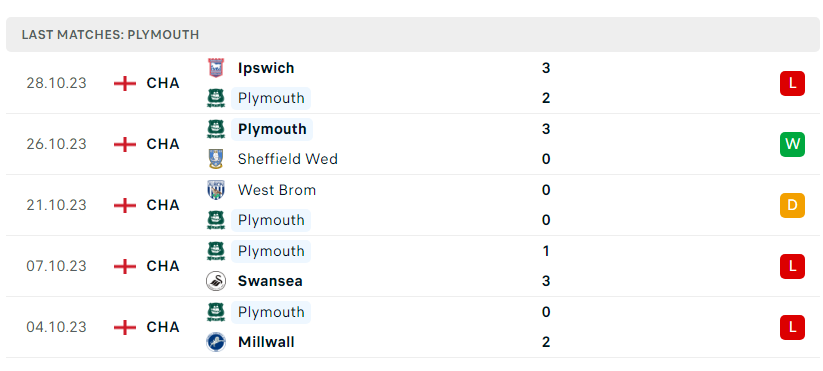Click the Swansea club crest

[x=216, y=281]
